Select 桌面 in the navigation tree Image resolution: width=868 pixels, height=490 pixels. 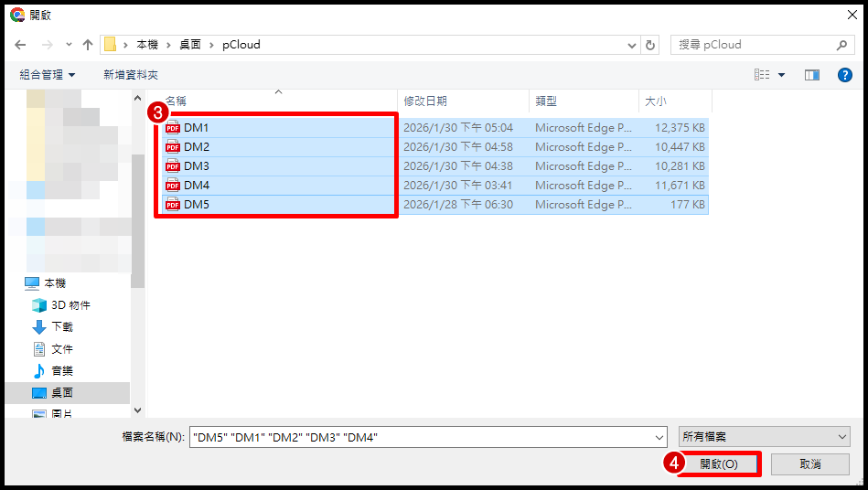click(x=62, y=393)
